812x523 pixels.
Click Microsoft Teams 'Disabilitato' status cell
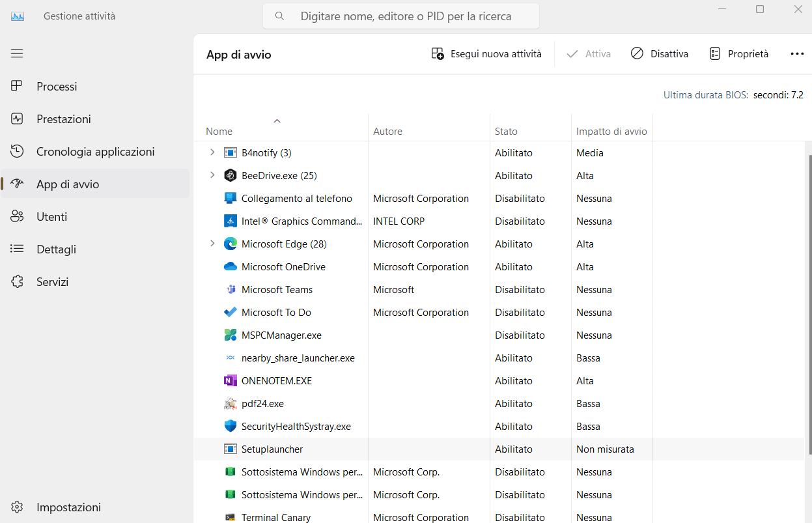(x=520, y=290)
